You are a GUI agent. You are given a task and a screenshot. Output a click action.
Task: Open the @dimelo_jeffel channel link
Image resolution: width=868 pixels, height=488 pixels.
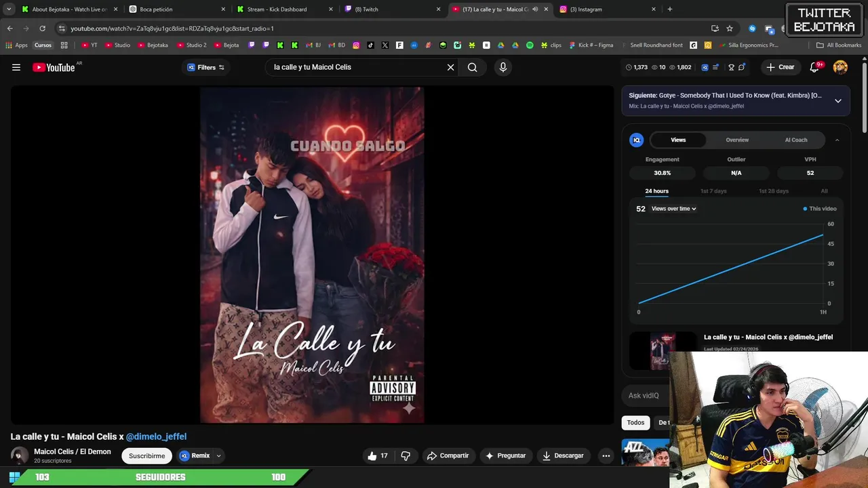(x=156, y=436)
